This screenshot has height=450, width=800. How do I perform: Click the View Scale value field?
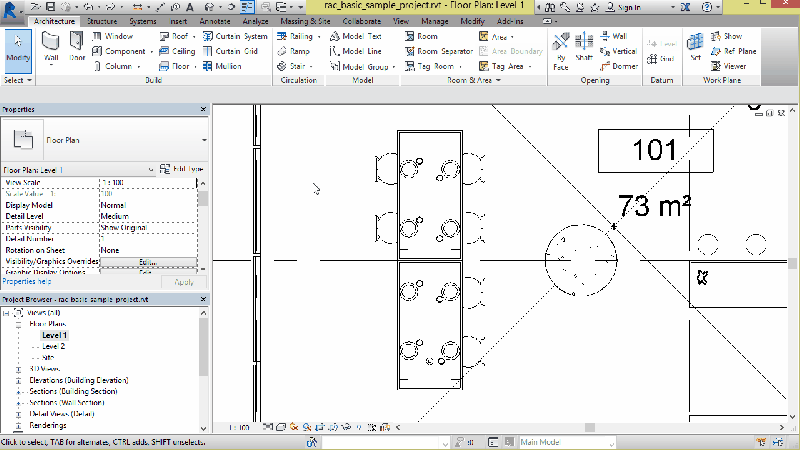tap(148, 183)
